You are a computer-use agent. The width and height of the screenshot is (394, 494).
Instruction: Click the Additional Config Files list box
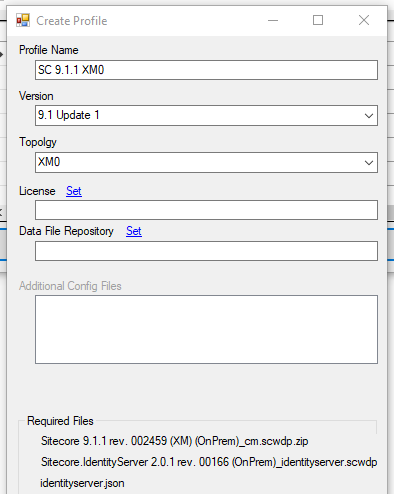(x=206, y=329)
